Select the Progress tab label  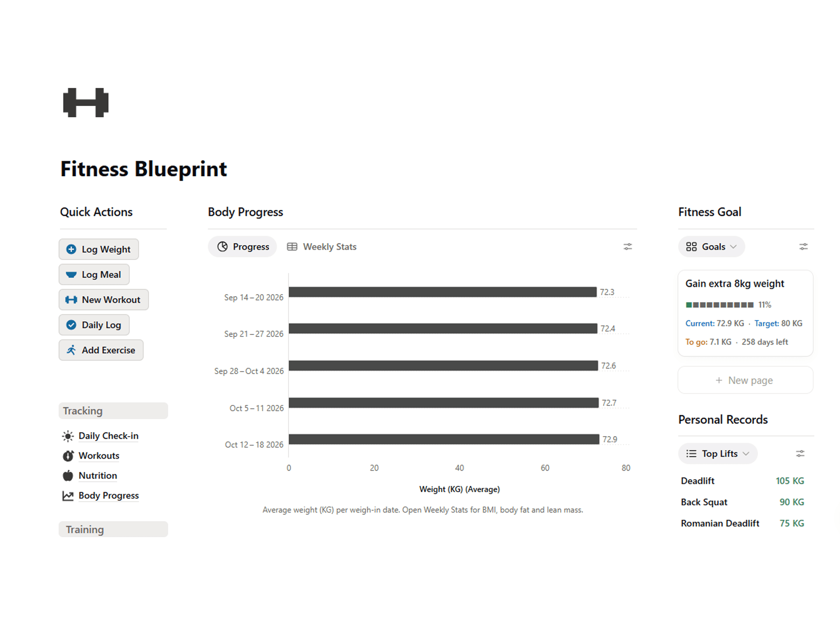pos(251,247)
